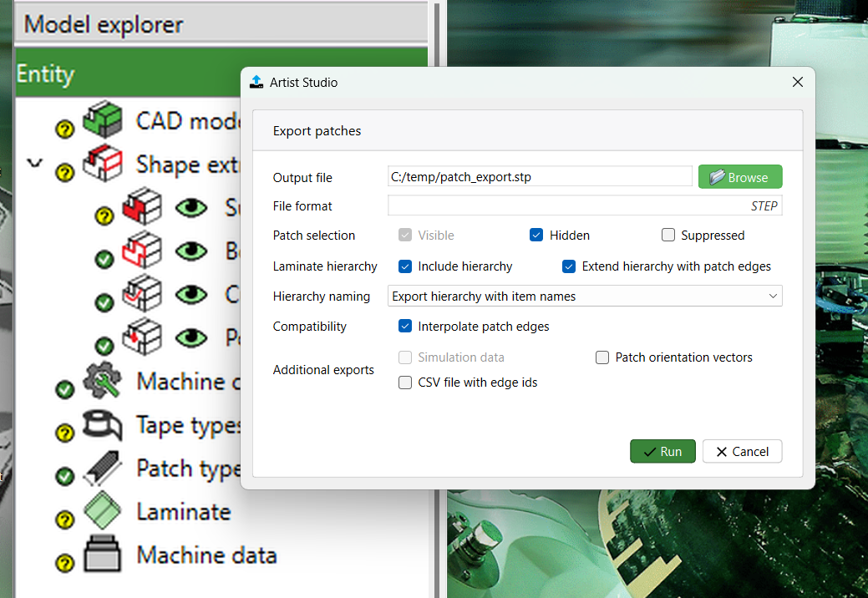868x598 pixels.
Task: Select the Tape types roll icon
Action: coord(103,426)
